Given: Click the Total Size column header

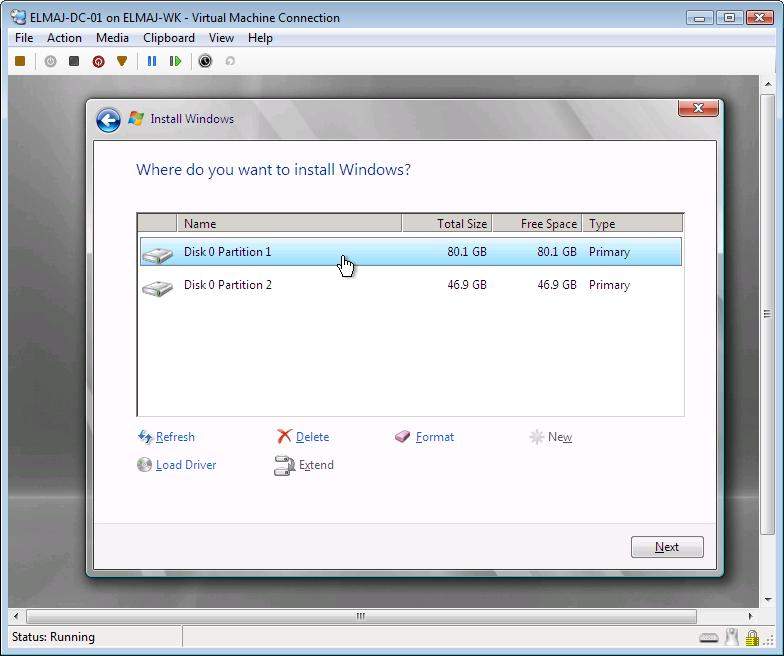Looking at the screenshot, I should pos(447,224).
